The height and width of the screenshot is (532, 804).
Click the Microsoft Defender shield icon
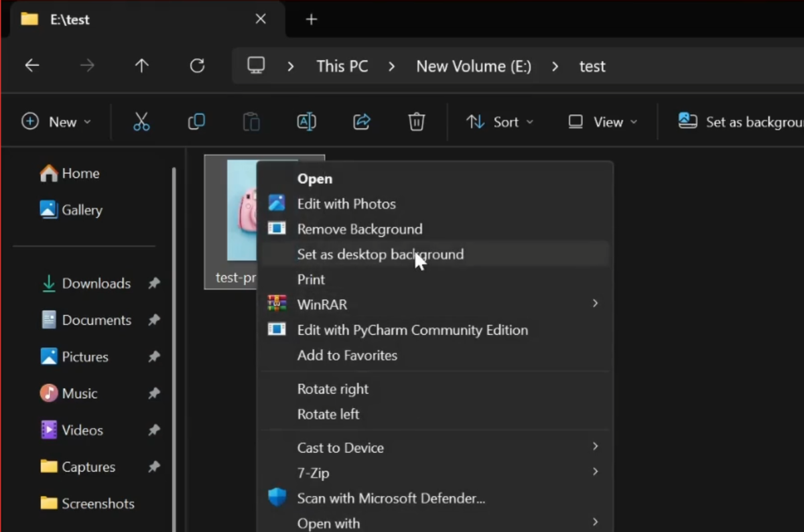277,498
